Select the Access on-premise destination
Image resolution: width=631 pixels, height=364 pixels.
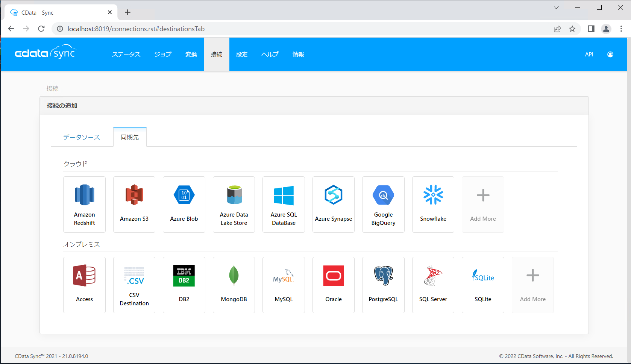[x=84, y=285]
